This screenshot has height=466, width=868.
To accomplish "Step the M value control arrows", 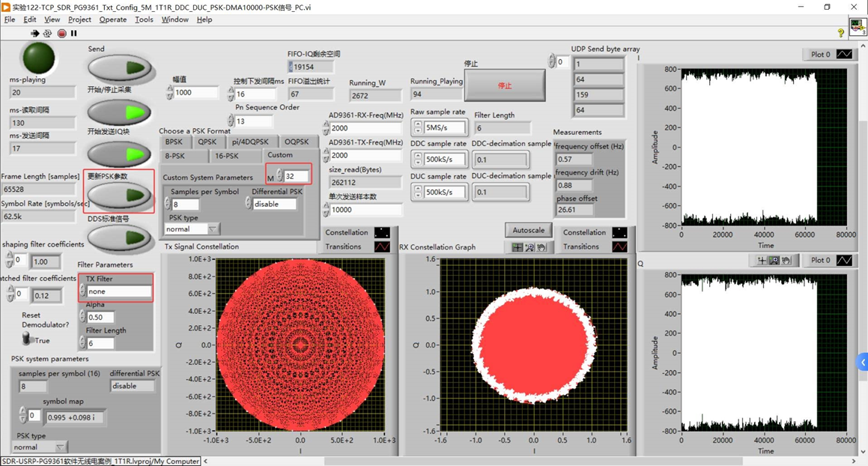I will tap(280, 175).
